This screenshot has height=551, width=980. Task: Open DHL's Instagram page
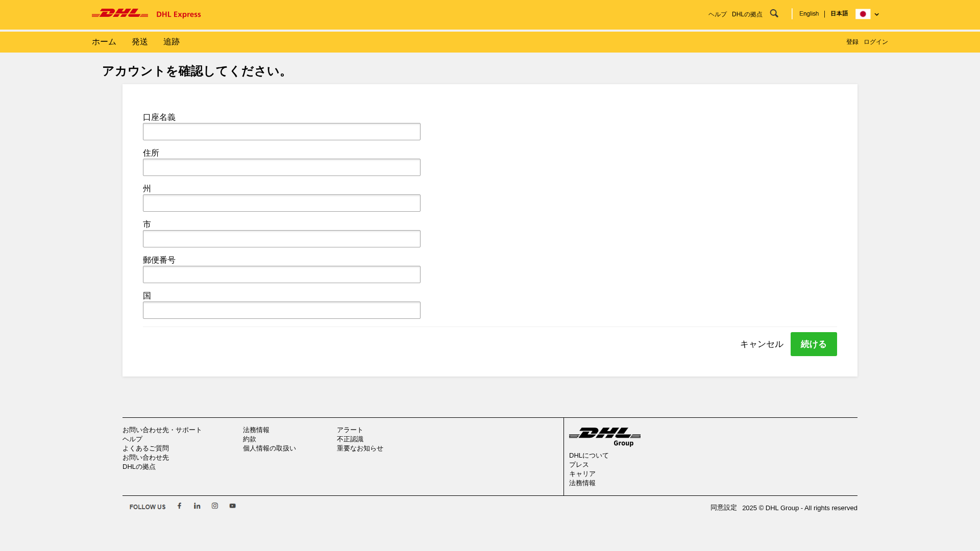pos(215,506)
